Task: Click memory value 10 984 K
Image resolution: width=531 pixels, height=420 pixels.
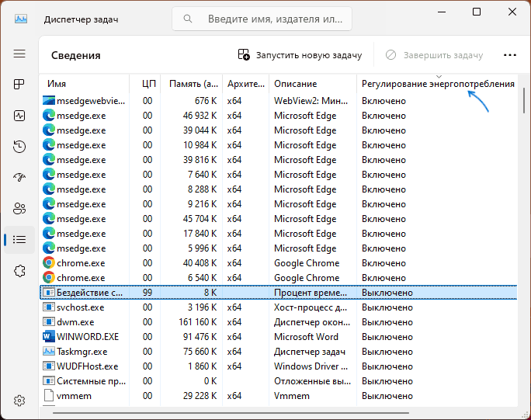Action: click(200, 145)
